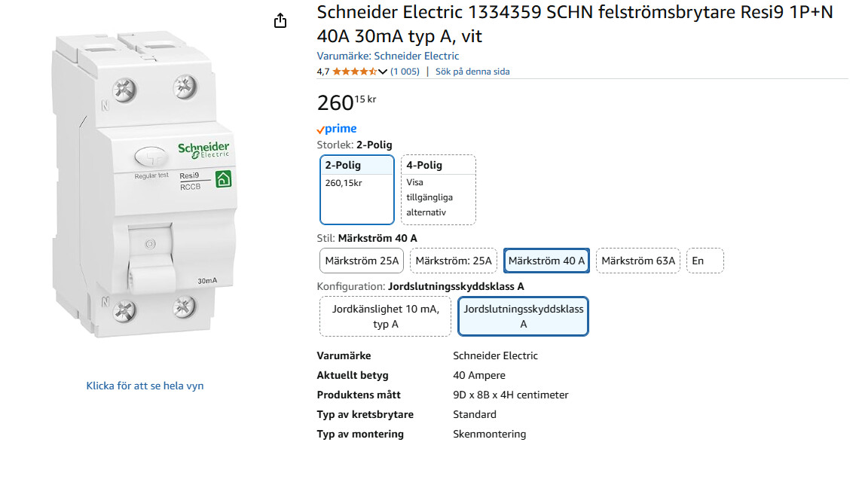The width and height of the screenshot is (868, 488).
Task: Expand the rating breakdown chevron
Action: [x=383, y=72]
